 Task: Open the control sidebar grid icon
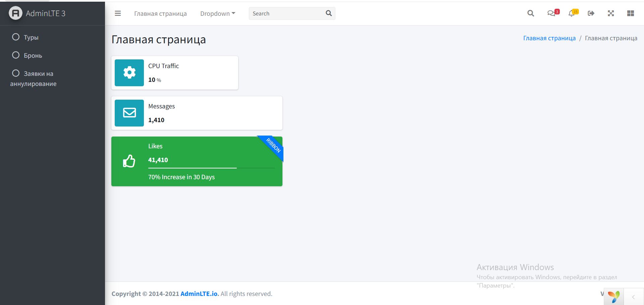pyautogui.click(x=631, y=13)
